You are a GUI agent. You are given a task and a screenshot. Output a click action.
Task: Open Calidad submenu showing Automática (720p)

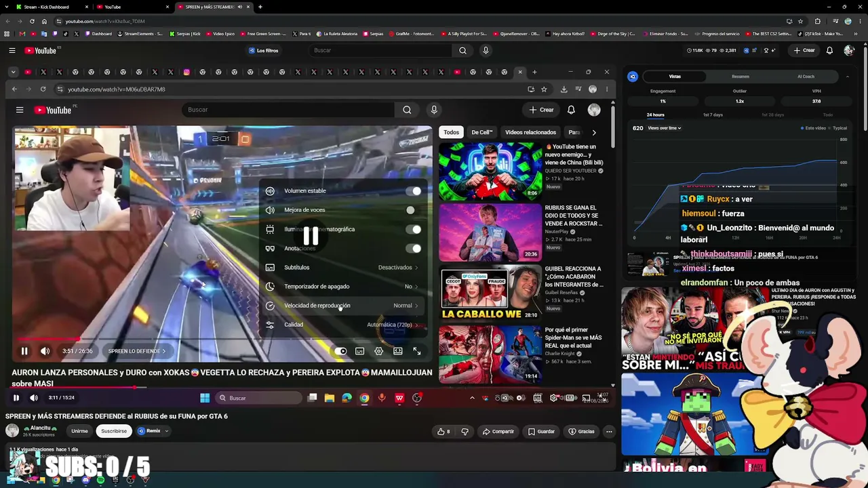pyautogui.click(x=343, y=325)
